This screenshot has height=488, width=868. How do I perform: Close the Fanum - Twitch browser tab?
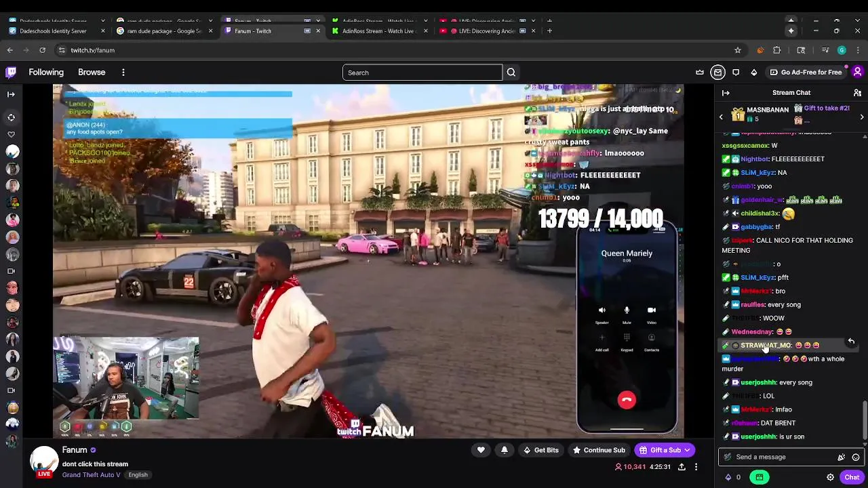coord(318,30)
